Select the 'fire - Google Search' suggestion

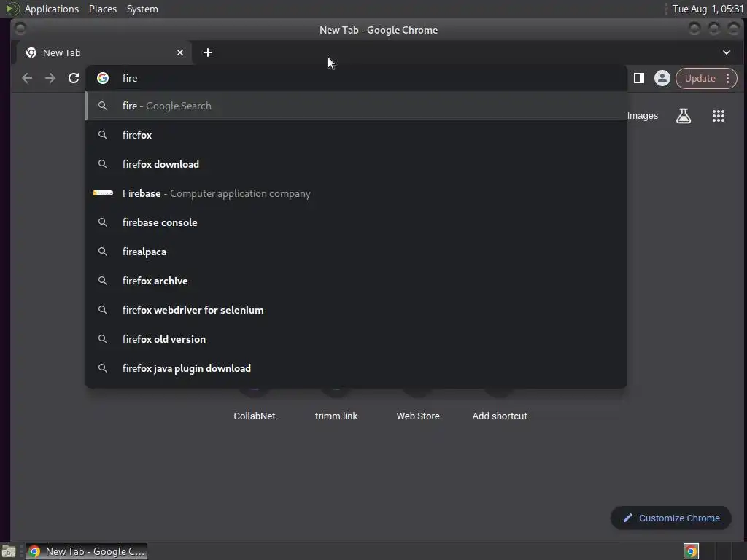click(356, 106)
